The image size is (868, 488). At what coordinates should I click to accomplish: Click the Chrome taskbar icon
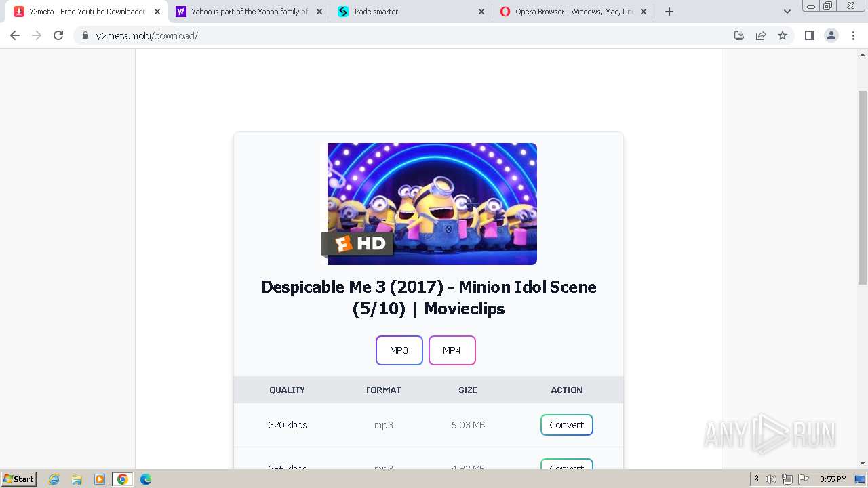[x=123, y=479]
